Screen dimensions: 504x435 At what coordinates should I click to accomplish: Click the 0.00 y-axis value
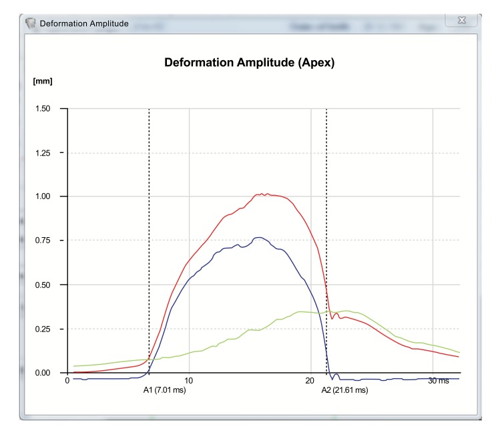coord(43,373)
